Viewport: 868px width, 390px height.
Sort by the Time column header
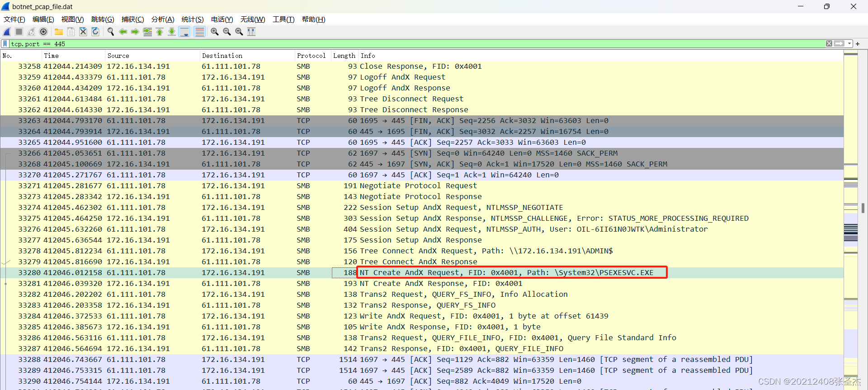(x=73, y=56)
